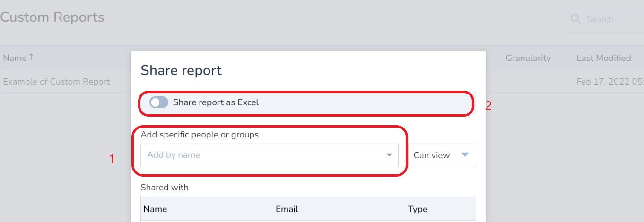The width and height of the screenshot is (644, 222).
Task: Click the Name header in reports table
Action: [x=15, y=58]
